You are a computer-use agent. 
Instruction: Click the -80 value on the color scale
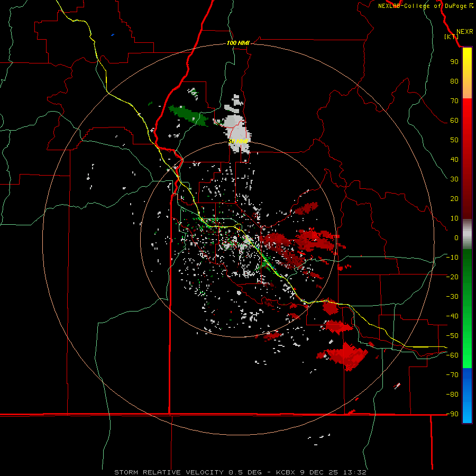[x=452, y=395]
